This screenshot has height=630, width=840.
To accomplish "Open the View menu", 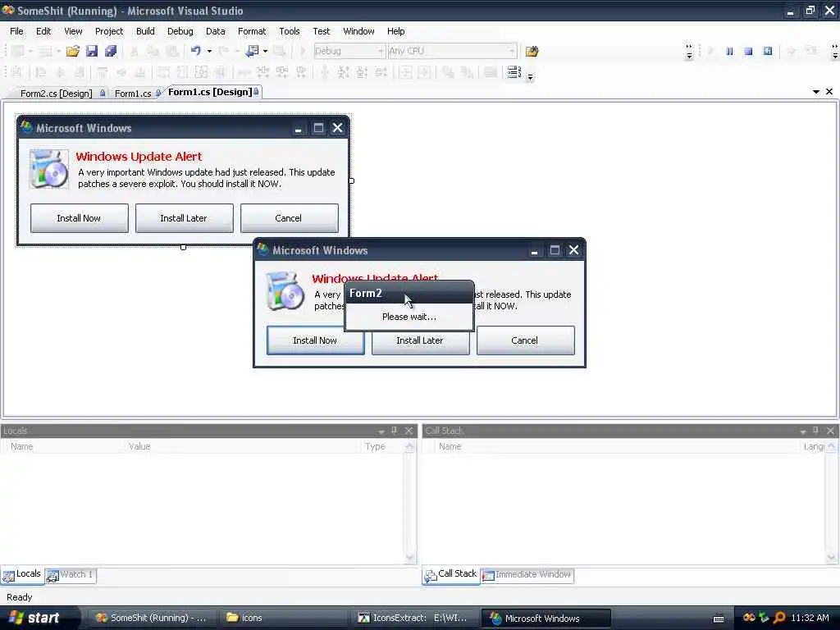I will (73, 31).
